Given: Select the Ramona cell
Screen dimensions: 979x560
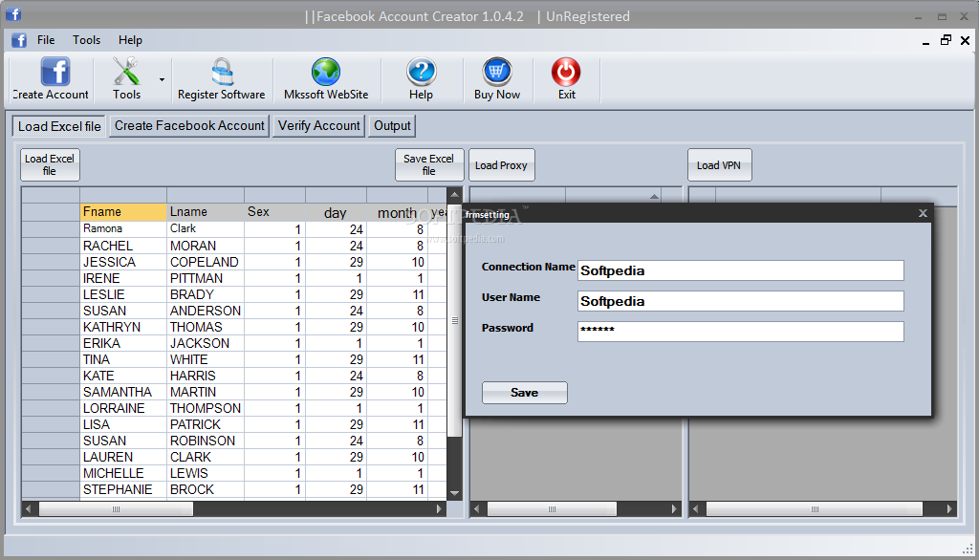Looking at the screenshot, I should pyautogui.click(x=123, y=228).
